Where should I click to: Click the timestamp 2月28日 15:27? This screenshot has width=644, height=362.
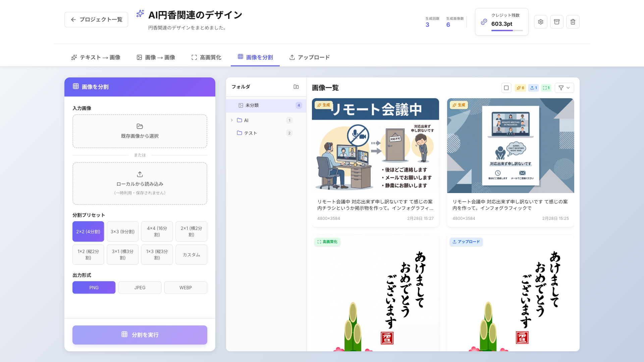pyautogui.click(x=420, y=219)
